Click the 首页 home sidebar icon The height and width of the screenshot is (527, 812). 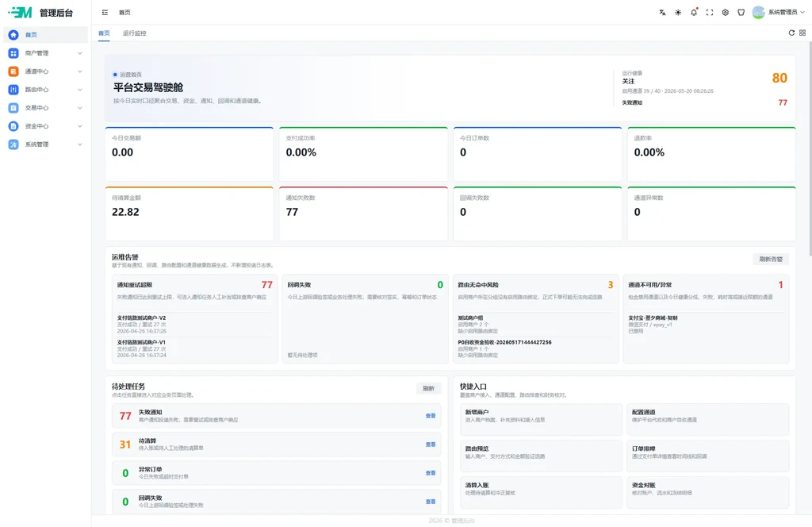[x=13, y=35]
